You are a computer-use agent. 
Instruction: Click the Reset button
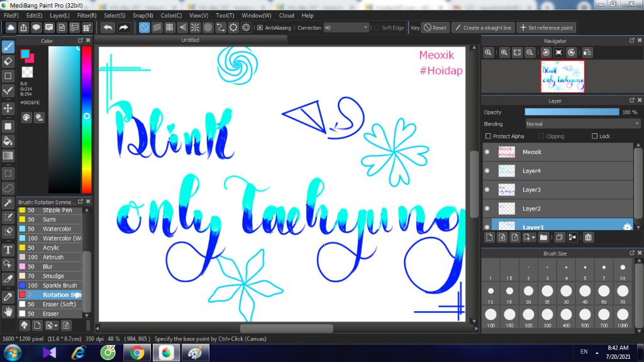(x=435, y=28)
